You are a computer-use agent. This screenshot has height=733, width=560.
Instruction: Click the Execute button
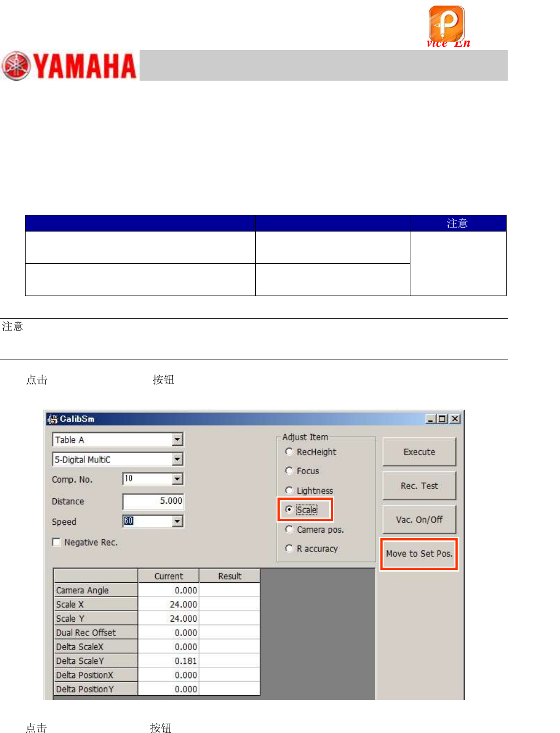point(419,452)
